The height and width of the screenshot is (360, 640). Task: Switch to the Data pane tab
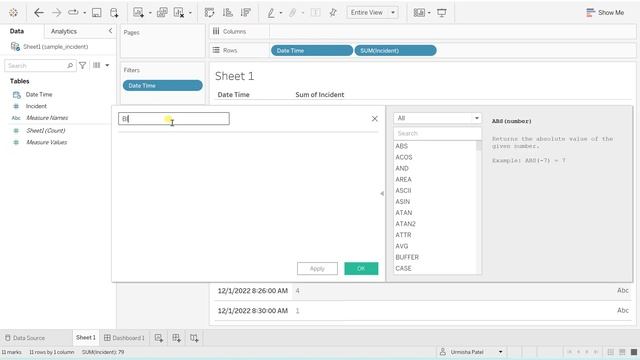(x=17, y=31)
